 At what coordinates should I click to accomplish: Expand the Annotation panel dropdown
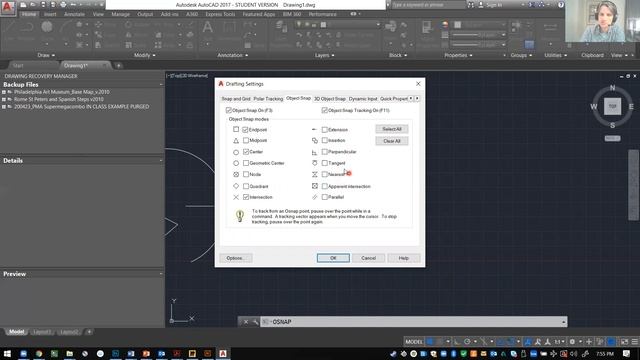[x=233, y=55]
